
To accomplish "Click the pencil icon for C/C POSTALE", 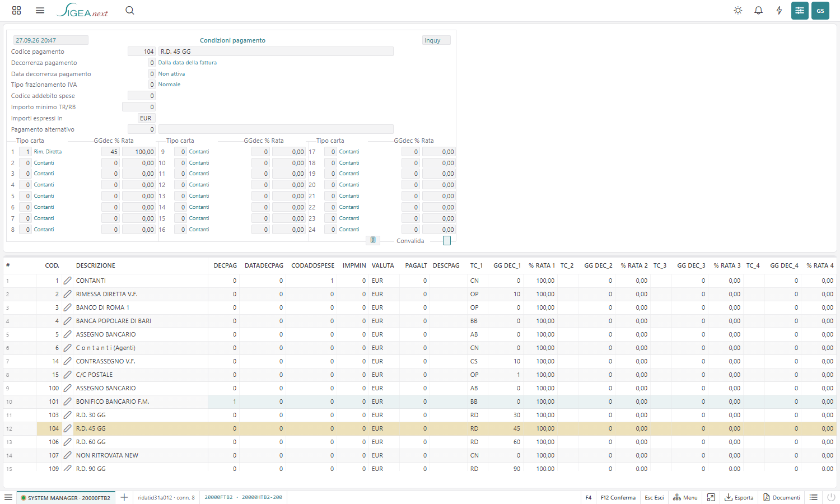I will tap(67, 375).
